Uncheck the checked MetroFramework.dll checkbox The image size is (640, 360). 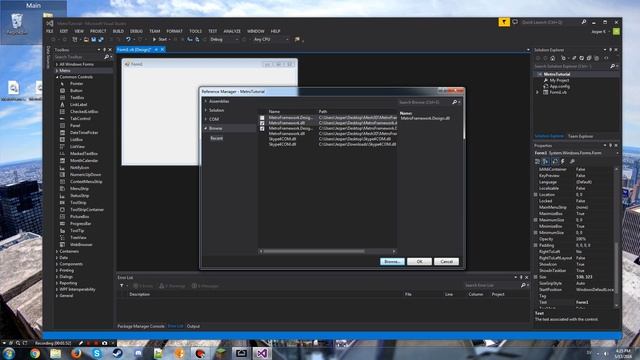262,123
